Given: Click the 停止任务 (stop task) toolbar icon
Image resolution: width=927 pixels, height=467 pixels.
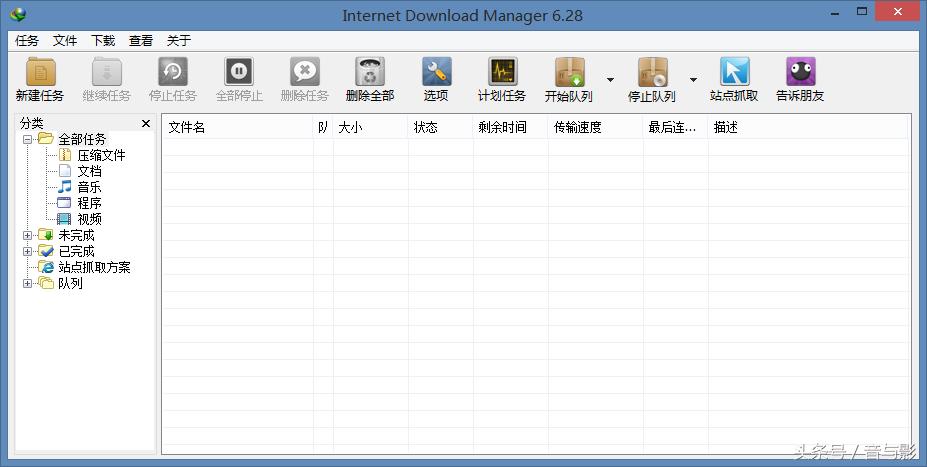Looking at the screenshot, I should point(173,72).
